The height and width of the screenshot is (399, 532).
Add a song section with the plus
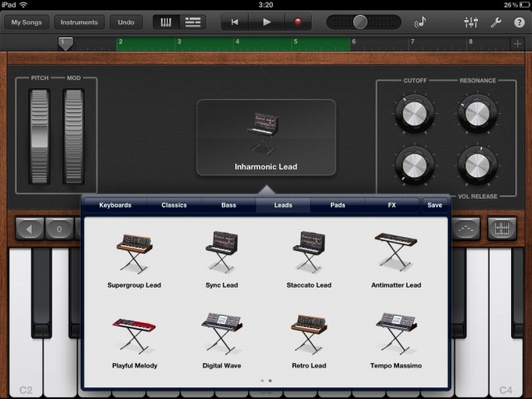(x=518, y=42)
